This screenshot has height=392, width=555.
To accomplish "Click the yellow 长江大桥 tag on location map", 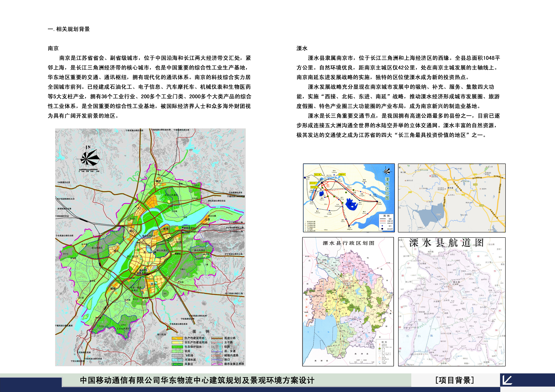I will click(313, 183).
